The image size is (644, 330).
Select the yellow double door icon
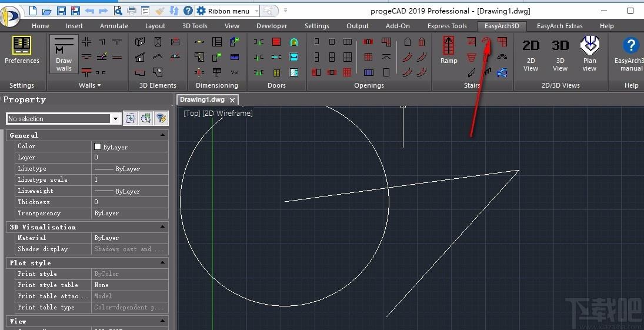point(276,72)
